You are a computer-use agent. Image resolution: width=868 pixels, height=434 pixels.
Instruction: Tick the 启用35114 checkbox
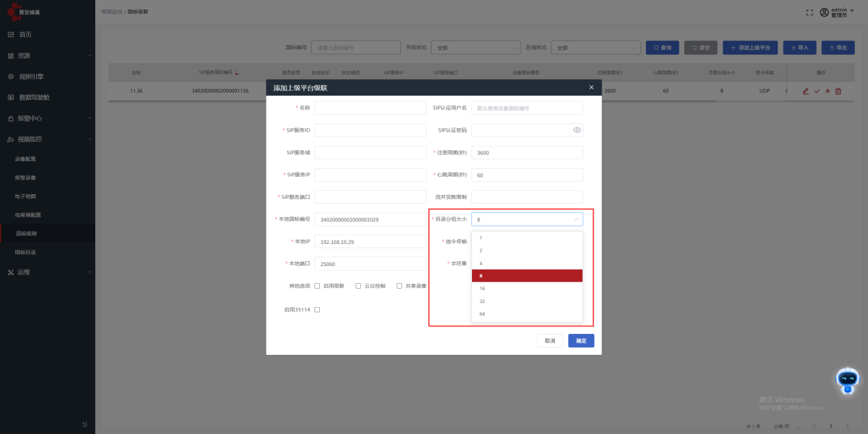[317, 310]
